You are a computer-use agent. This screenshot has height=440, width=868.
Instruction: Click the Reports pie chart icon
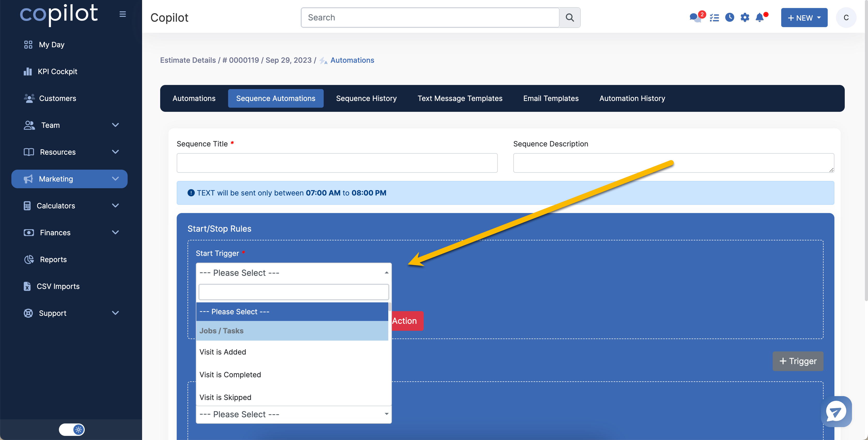[x=29, y=260]
